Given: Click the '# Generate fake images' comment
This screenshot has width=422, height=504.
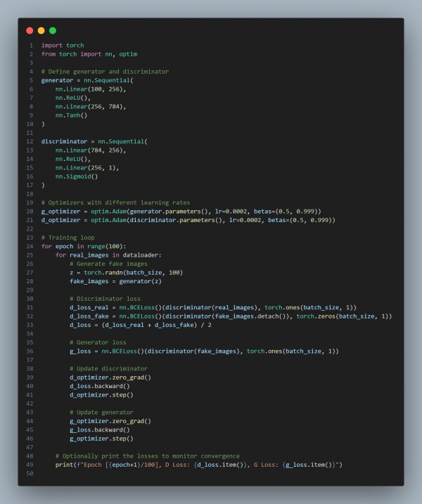Looking at the screenshot, I should (108, 264).
